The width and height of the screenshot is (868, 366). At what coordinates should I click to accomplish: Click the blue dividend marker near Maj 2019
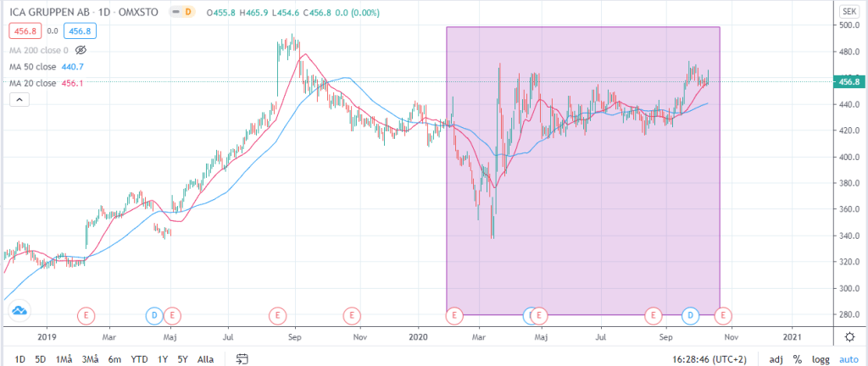click(x=153, y=315)
